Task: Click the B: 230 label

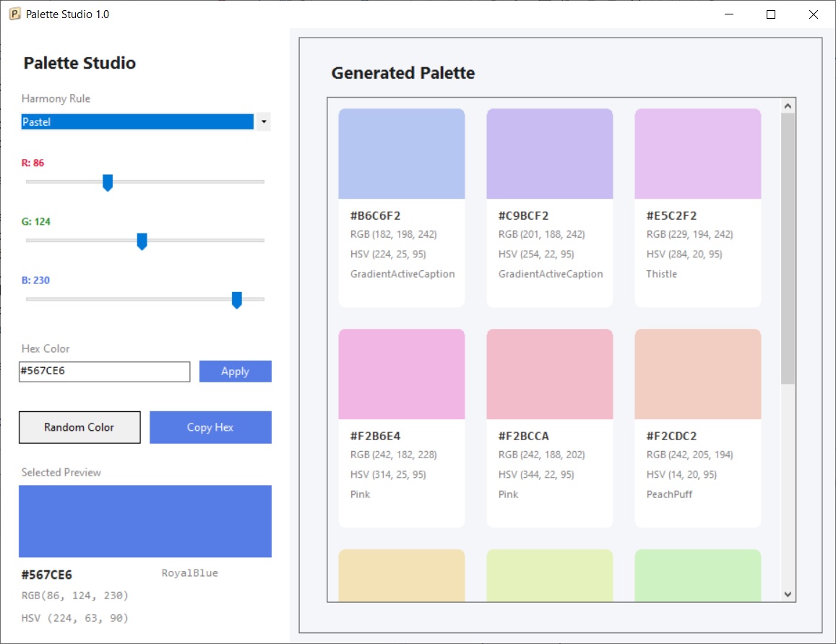Action: click(x=35, y=280)
